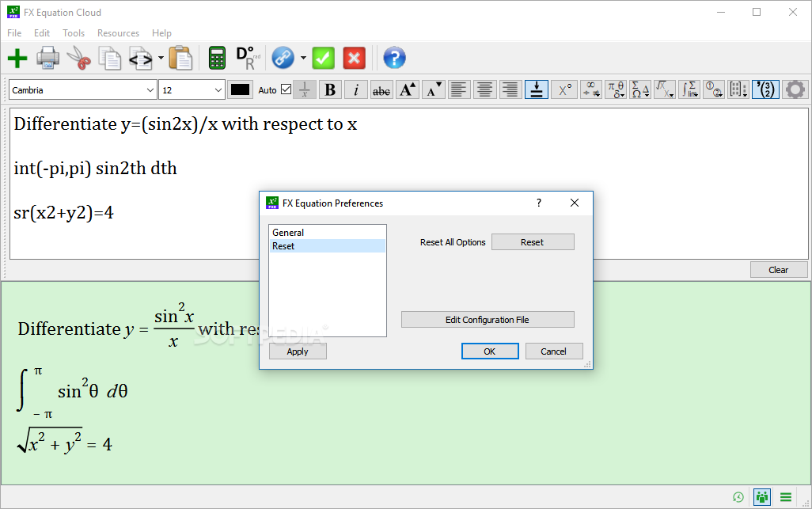Open the Resources menu
The image size is (812, 509).
[x=118, y=33]
